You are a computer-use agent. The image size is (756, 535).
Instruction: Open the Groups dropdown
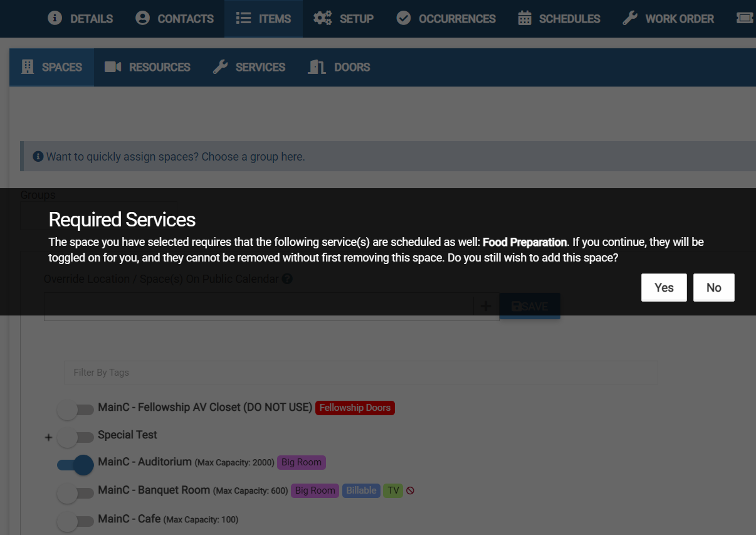(98, 216)
